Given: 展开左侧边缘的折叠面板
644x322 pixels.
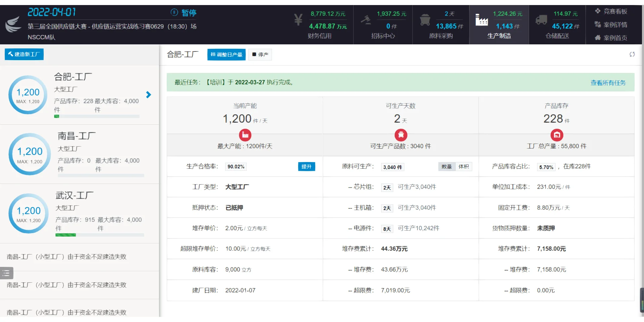Looking at the screenshot, I should [6, 273].
